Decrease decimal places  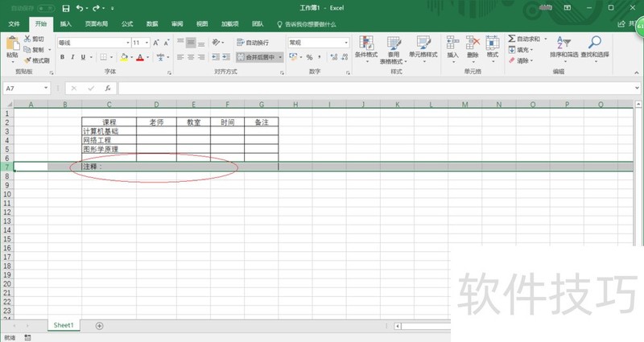pyautogui.click(x=345, y=57)
